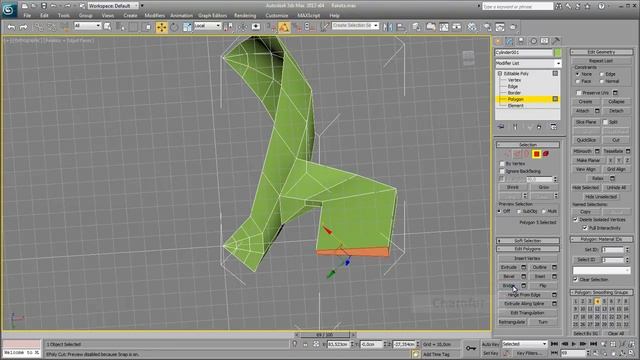The width and height of the screenshot is (640, 360).
Task: Select the Face constraint radio button
Action: 578,81
